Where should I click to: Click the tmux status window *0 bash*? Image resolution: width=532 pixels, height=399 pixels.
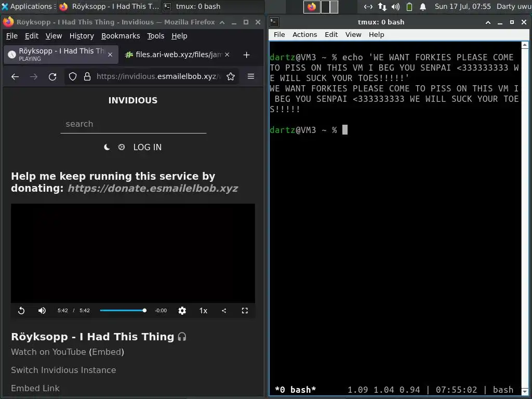[295, 390]
